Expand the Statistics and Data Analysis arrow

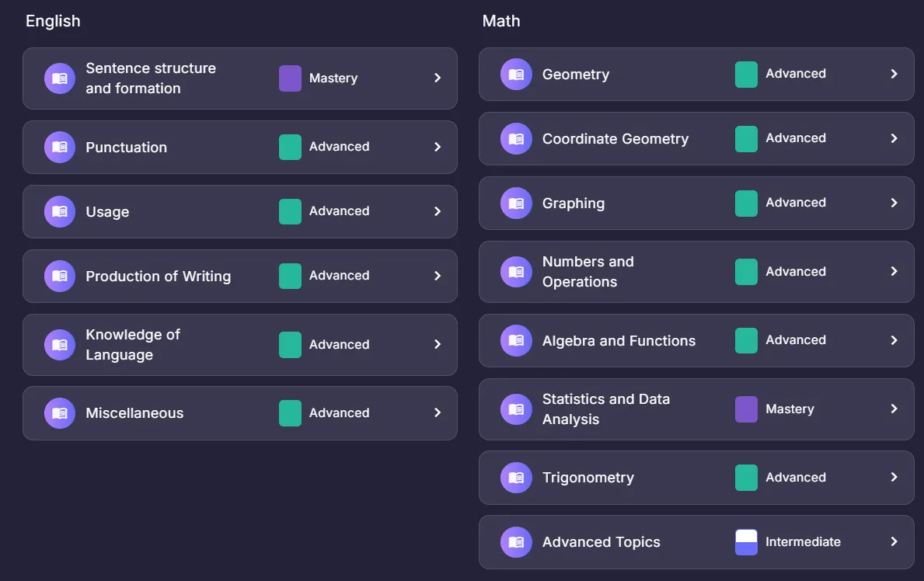coord(894,409)
